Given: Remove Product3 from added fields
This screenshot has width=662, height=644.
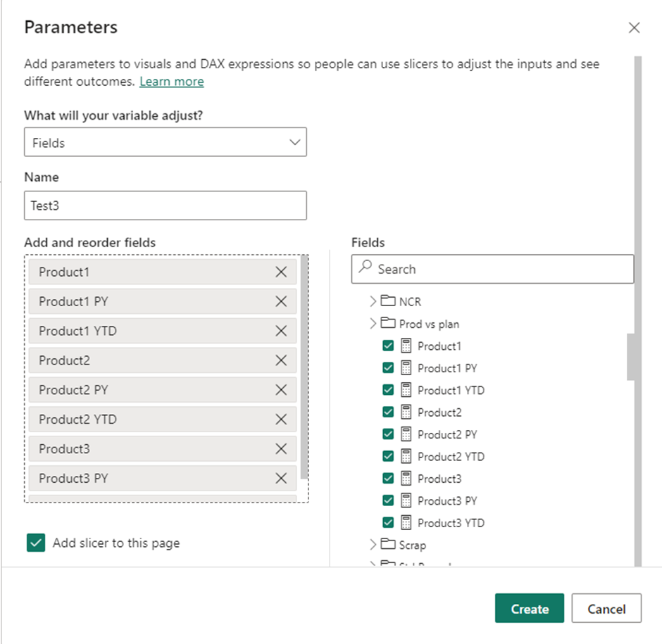Looking at the screenshot, I should click(281, 449).
